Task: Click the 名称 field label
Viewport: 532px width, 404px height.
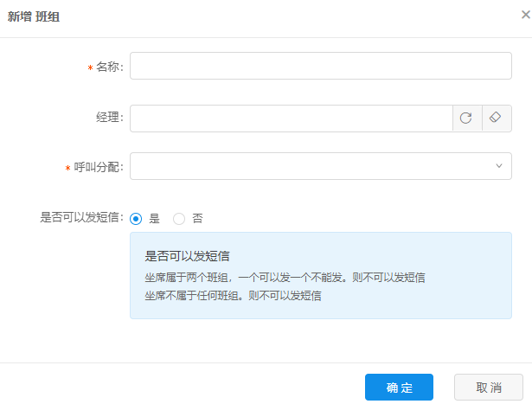Action: click(110, 67)
